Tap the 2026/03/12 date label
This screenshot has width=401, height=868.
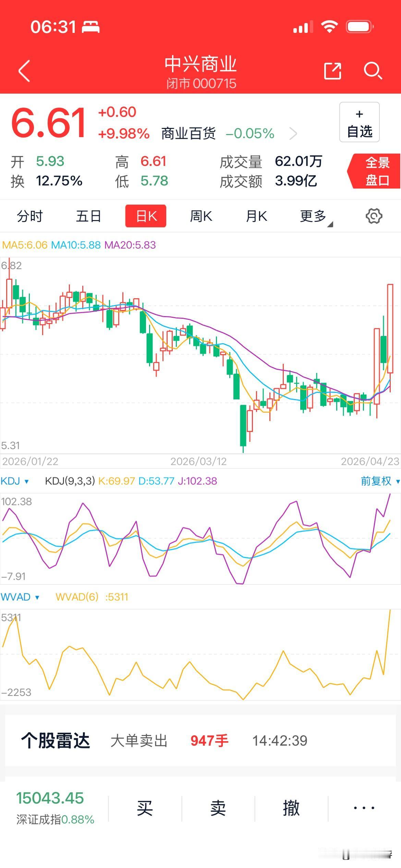(198, 461)
